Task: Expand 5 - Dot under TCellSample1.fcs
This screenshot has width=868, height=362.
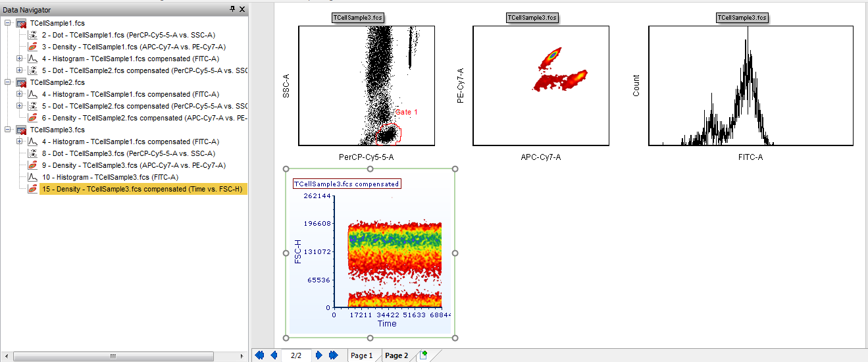Action: [19, 70]
